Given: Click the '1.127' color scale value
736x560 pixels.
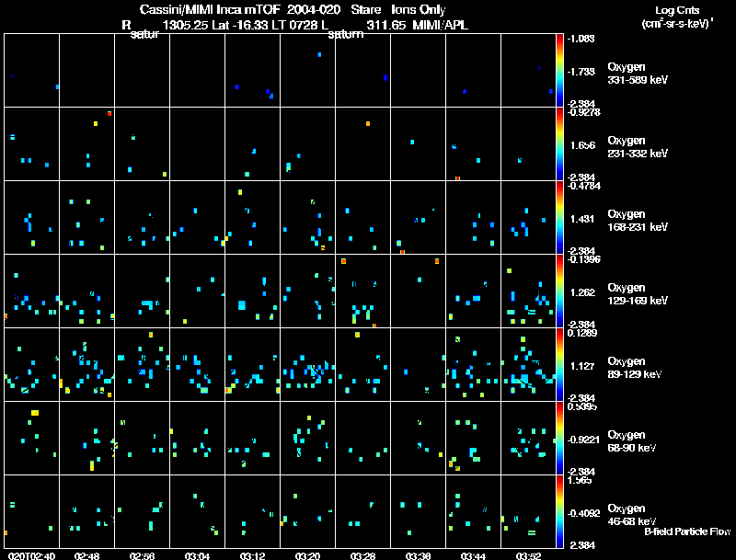Looking at the screenshot, I should point(582,366).
